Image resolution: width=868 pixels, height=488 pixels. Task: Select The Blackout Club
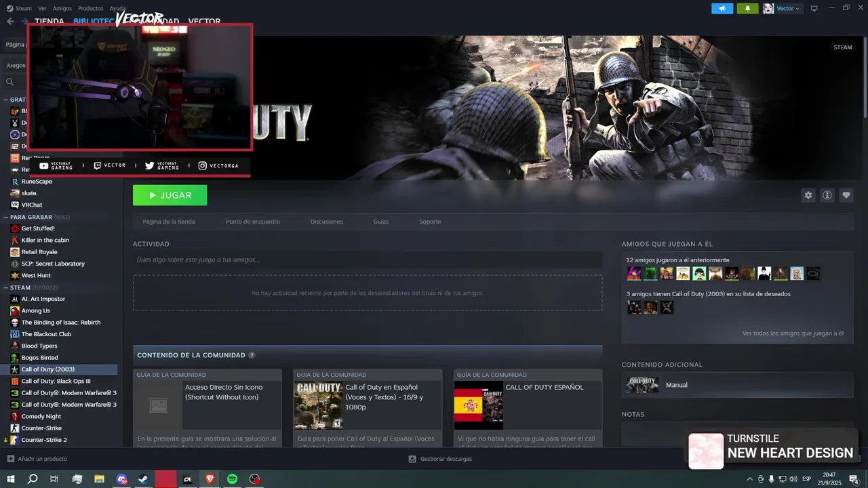point(46,334)
